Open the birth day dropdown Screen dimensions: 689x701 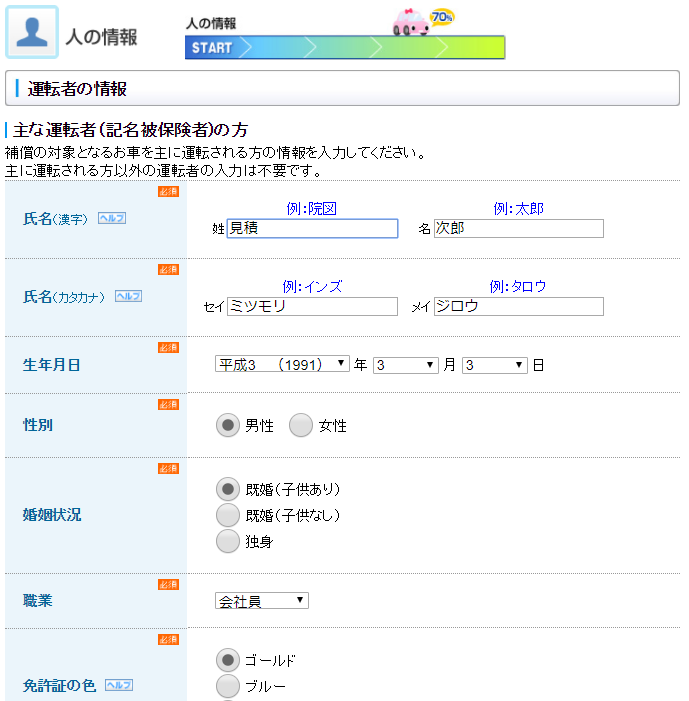tap(494, 365)
